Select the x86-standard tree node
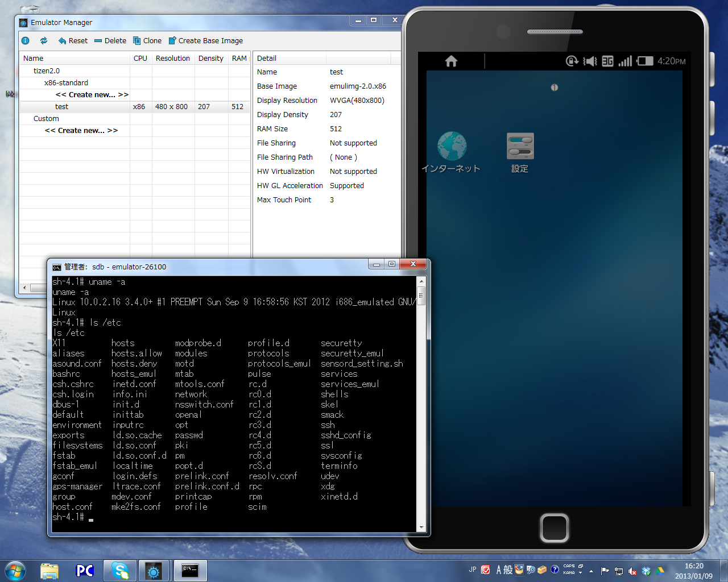 pos(66,82)
